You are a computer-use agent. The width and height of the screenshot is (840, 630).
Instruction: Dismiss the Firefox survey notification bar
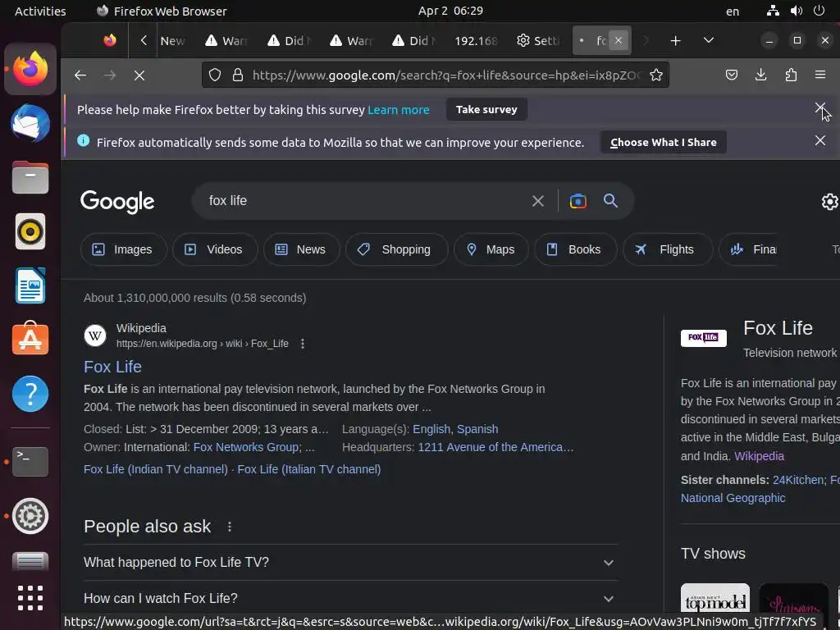[x=820, y=107]
